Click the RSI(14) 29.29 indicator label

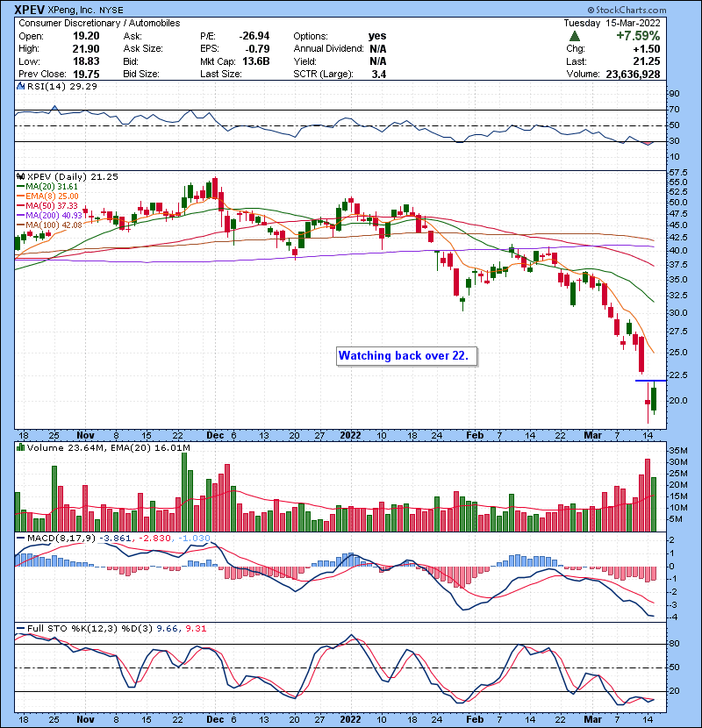[62, 86]
